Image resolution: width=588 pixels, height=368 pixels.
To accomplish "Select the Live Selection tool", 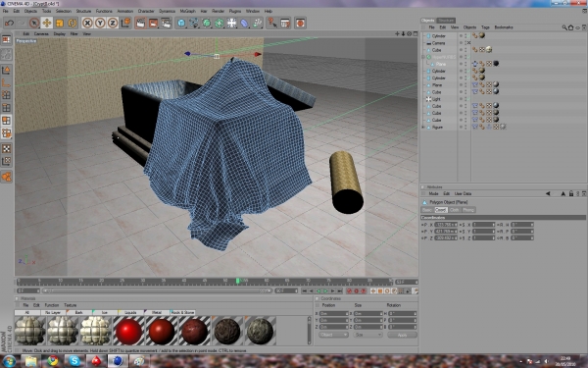I will pos(34,24).
